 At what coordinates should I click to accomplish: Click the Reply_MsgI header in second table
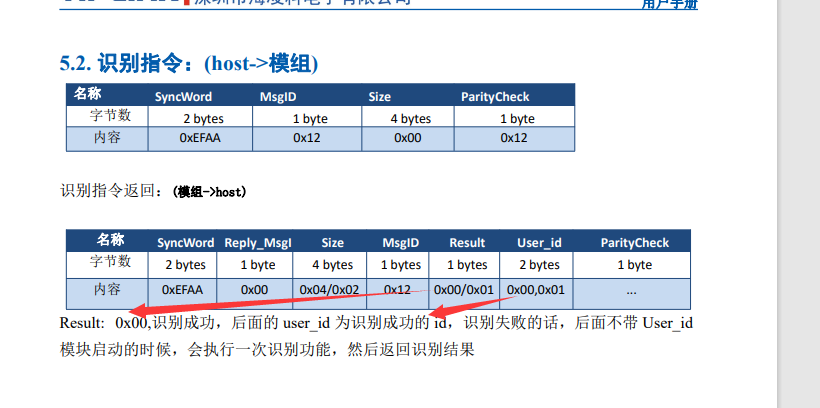point(258,243)
